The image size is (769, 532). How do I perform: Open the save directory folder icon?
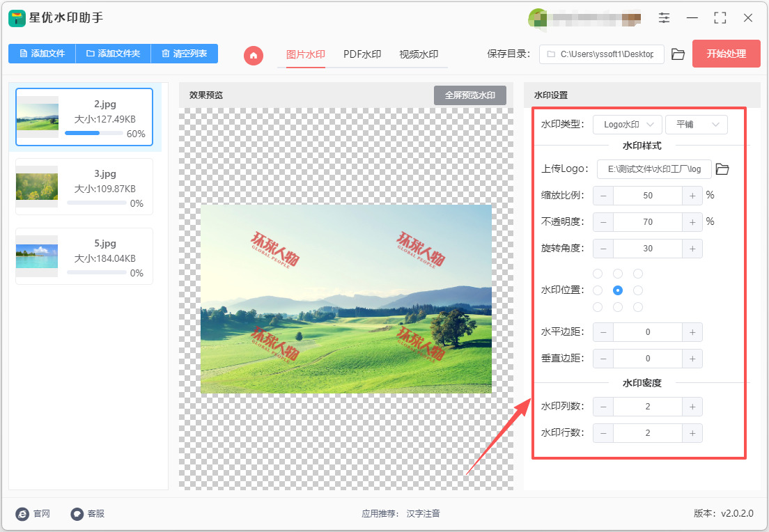[x=678, y=54]
